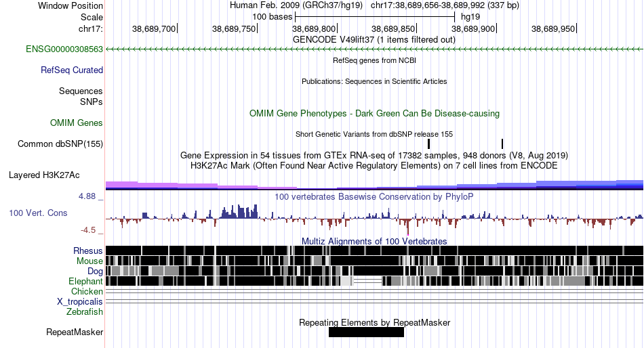Click the OMIM Genes track label

coord(77,123)
